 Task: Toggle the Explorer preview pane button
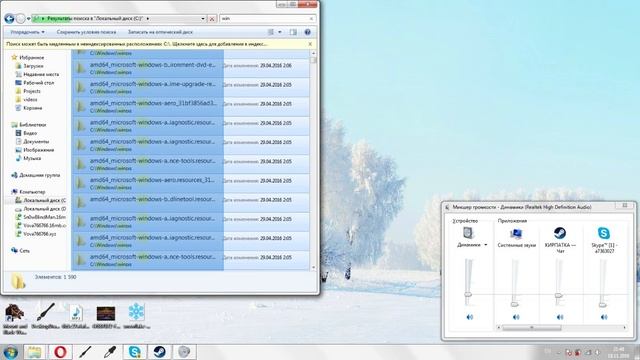tap(293, 32)
